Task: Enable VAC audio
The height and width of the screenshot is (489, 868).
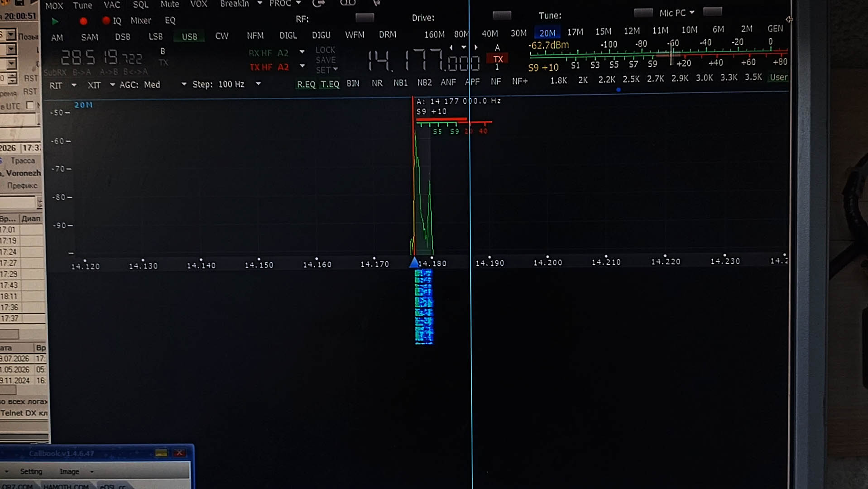Action: (x=112, y=5)
